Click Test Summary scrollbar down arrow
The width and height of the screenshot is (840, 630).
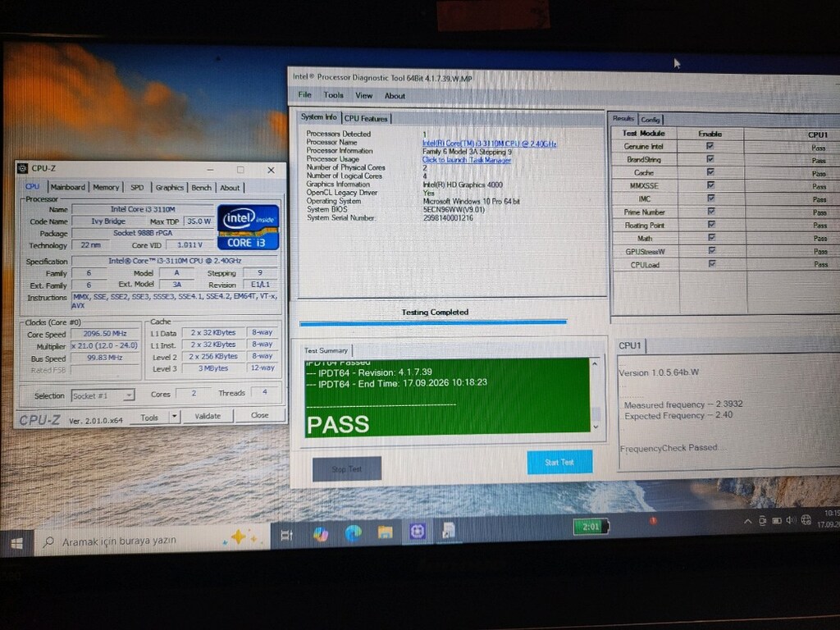point(596,427)
